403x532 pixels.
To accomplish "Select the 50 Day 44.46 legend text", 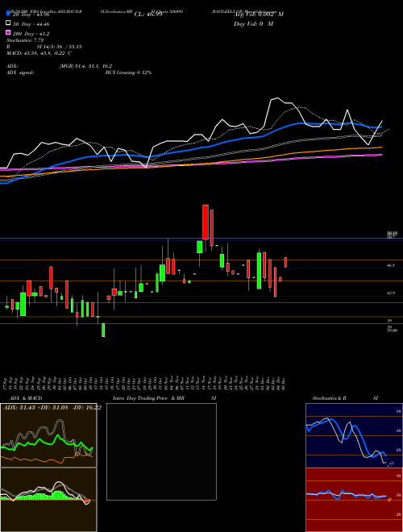I will (x=31, y=24).
